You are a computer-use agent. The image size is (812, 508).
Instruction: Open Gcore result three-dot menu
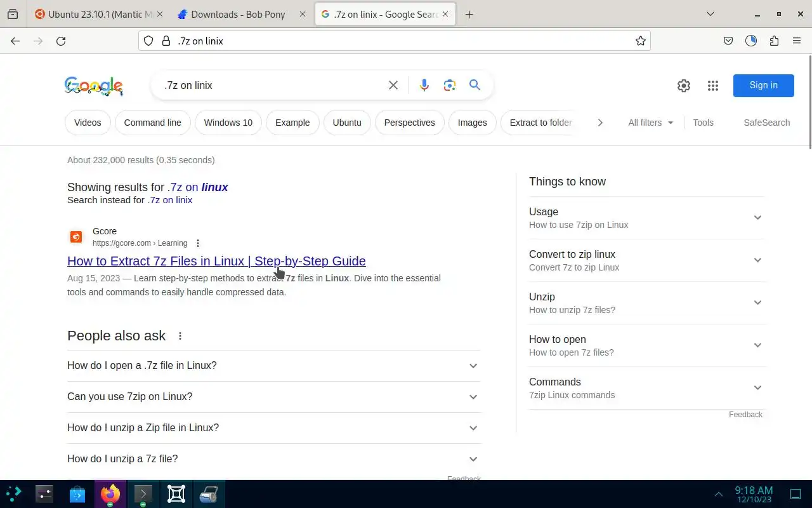click(198, 243)
